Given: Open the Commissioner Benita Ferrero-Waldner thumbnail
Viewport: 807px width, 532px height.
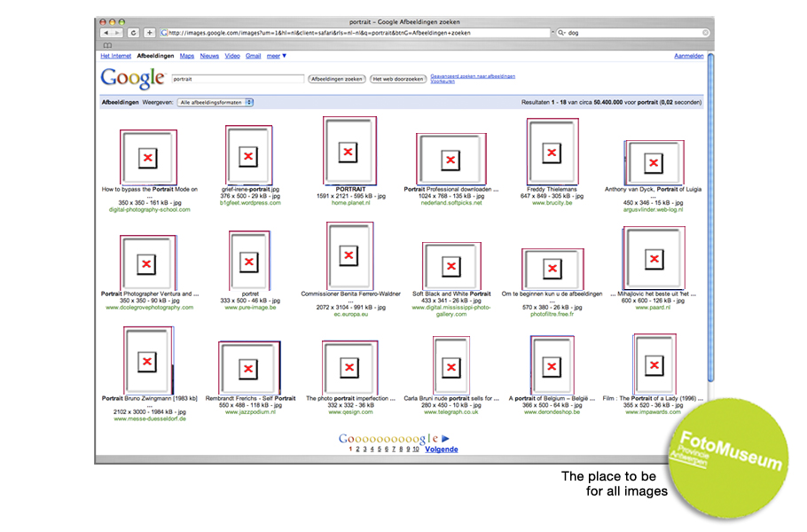Looking at the screenshot, I should (x=349, y=255).
